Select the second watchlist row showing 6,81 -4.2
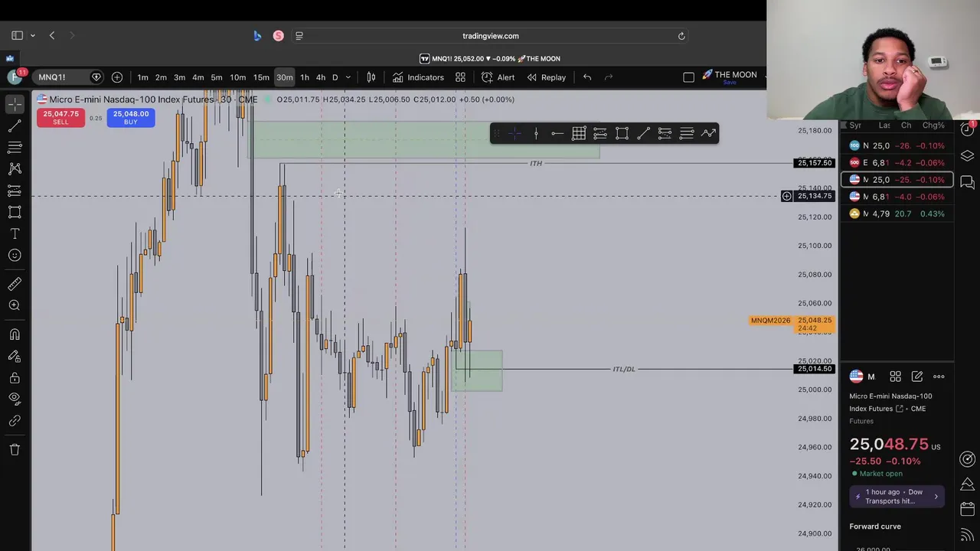The image size is (980, 551). click(x=897, y=162)
